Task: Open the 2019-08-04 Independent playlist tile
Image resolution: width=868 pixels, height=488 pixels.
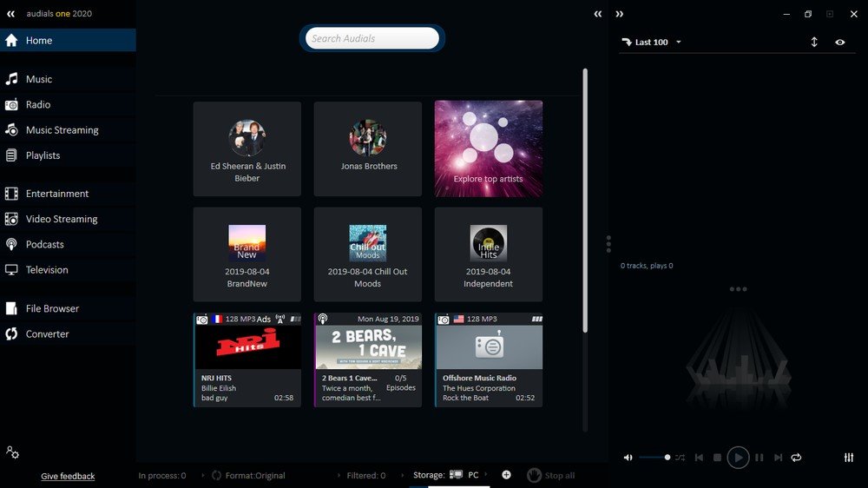Action: click(x=488, y=254)
